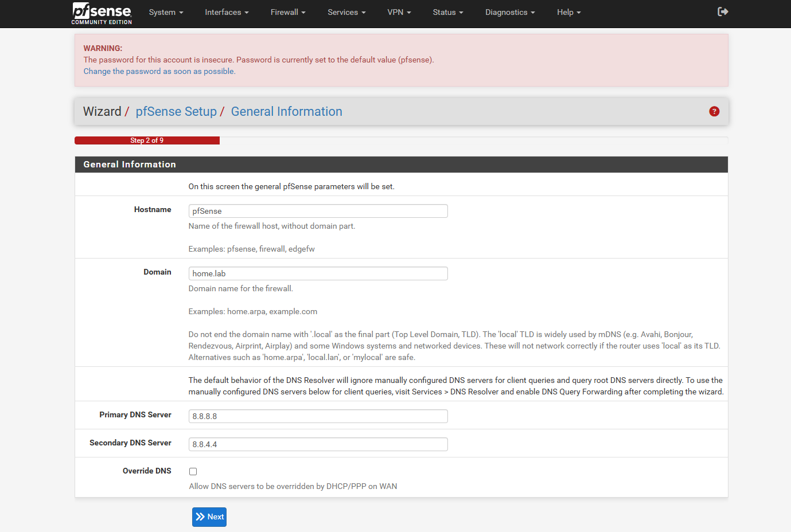Click 'Allow DNS servers to be overridden' description

tap(293, 486)
